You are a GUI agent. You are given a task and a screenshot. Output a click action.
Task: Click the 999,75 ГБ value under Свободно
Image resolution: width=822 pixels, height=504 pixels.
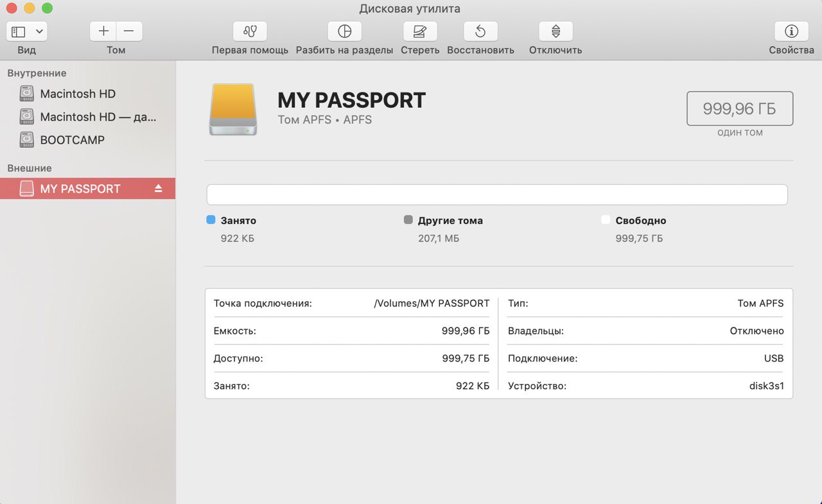(x=639, y=238)
